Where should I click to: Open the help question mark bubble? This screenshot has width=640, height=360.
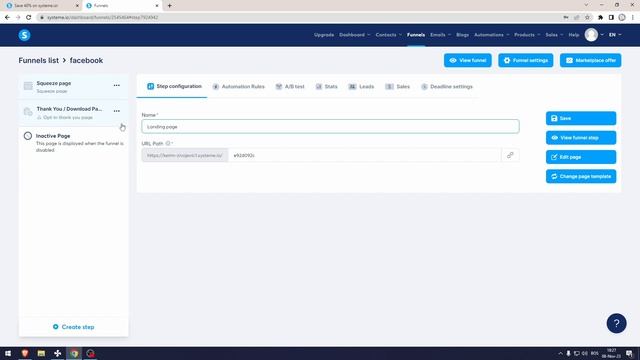tap(616, 323)
